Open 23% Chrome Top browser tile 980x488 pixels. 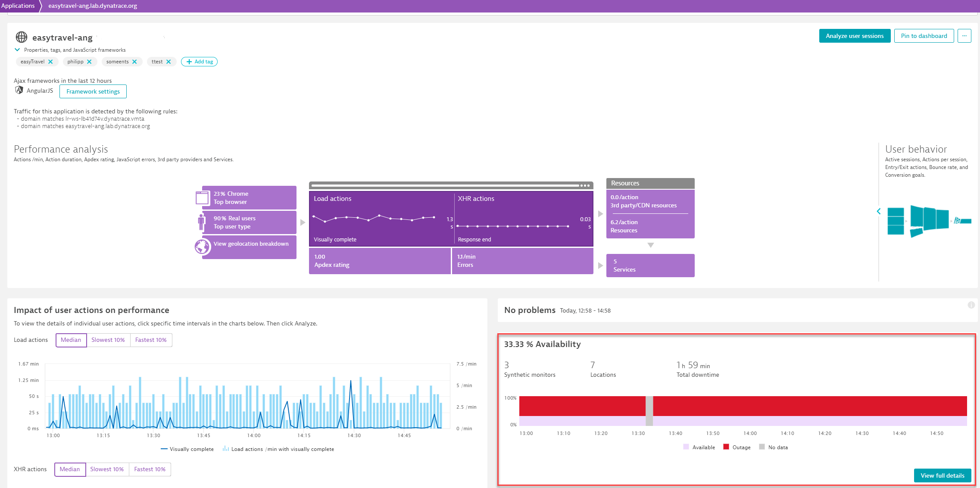pyautogui.click(x=249, y=197)
